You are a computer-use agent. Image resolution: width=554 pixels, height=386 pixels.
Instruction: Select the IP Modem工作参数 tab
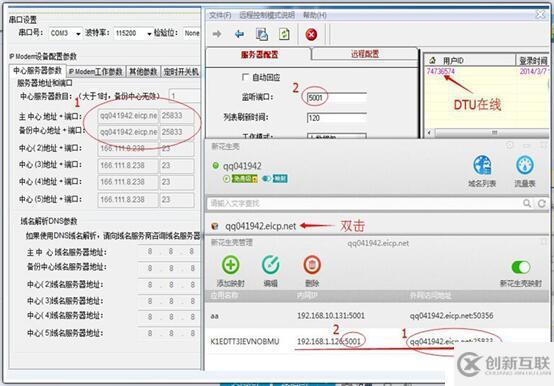[95, 72]
